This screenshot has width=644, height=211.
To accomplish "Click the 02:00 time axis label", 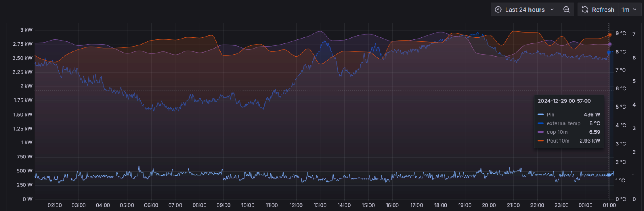I will 55,205.
